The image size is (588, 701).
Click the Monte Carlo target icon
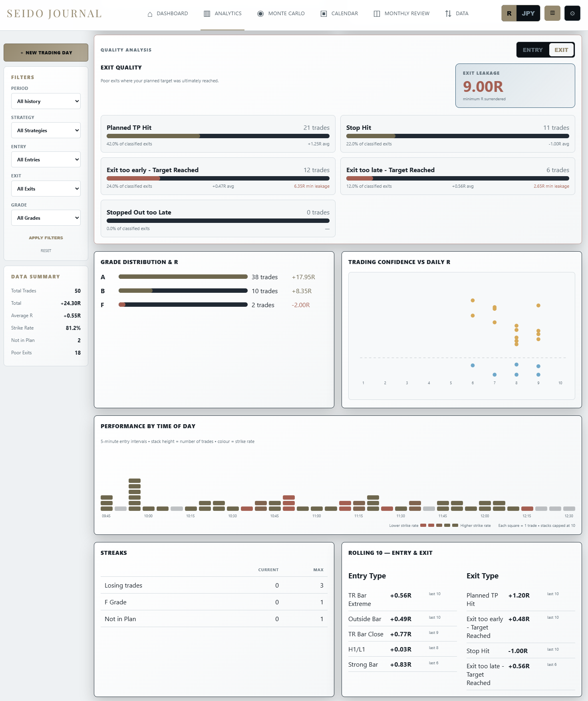[260, 14]
